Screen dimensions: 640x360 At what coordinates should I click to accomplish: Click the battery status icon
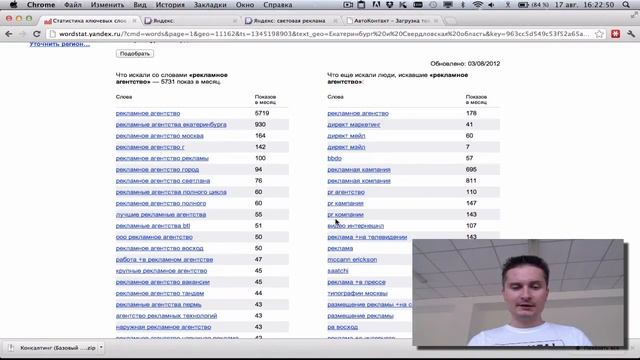[523, 5]
